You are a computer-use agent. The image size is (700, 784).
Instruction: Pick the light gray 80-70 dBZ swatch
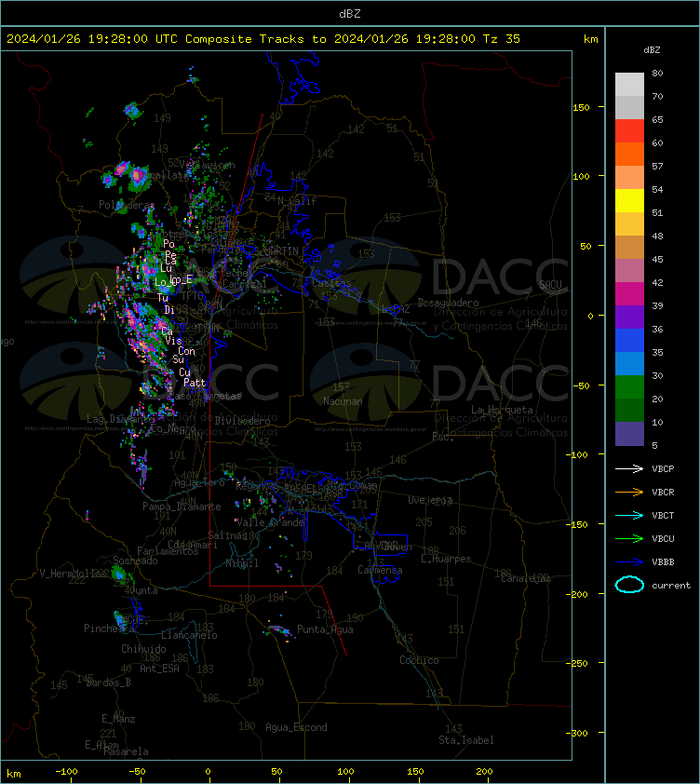(x=629, y=85)
